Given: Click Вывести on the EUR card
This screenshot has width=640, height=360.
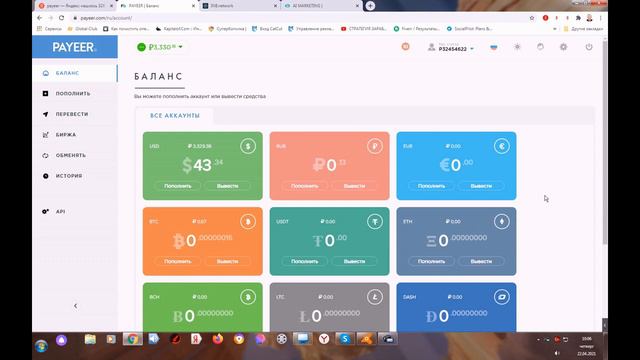Looking at the screenshot, I should click(481, 186).
